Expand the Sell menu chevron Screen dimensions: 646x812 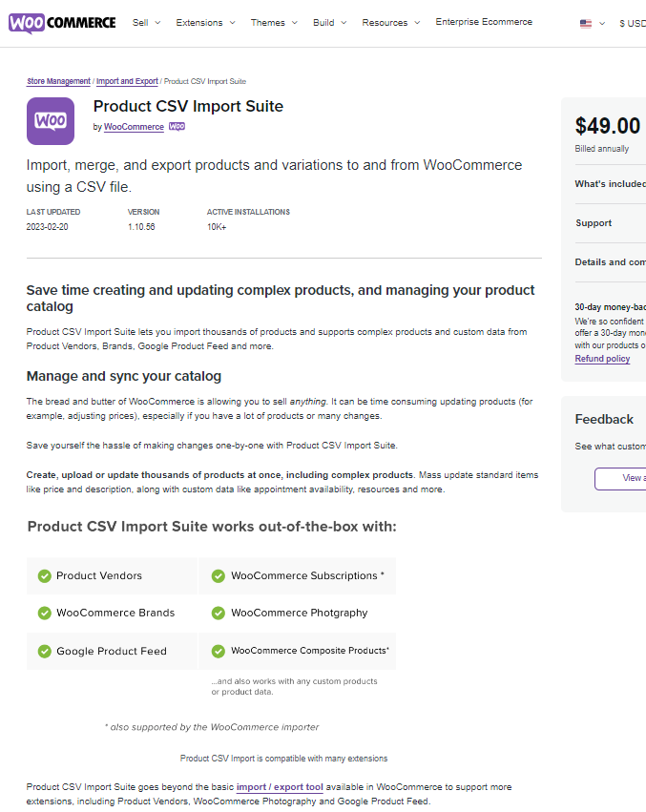tap(157, 23)
